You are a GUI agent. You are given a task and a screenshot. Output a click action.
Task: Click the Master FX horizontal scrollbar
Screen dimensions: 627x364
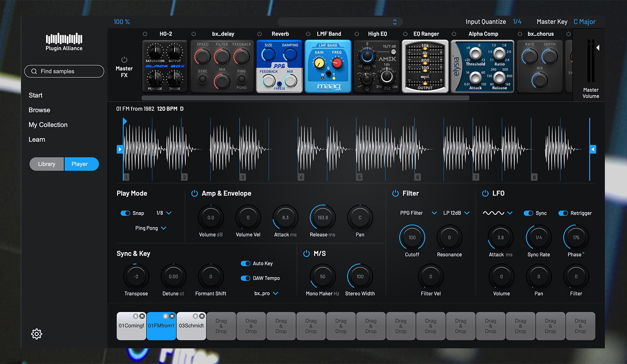coord(305,98)
